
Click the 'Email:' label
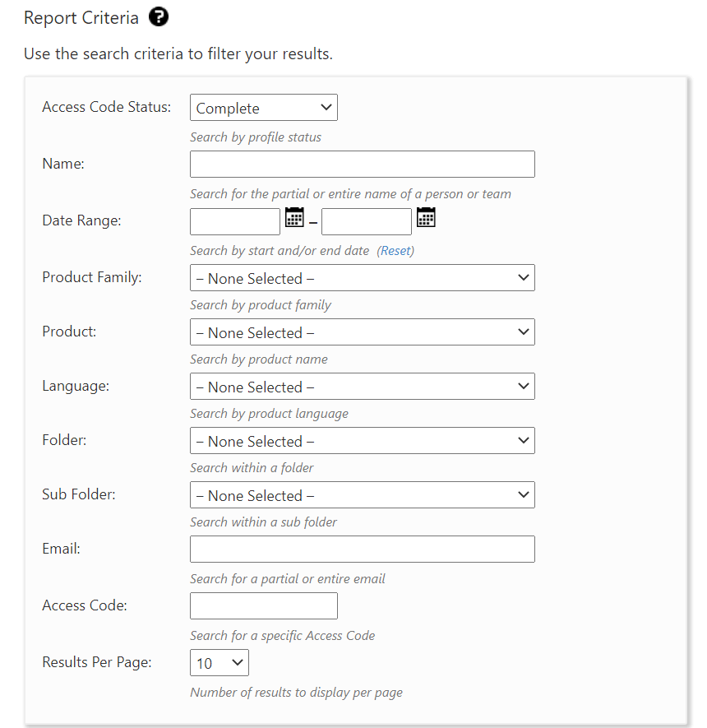coord(61,549)
